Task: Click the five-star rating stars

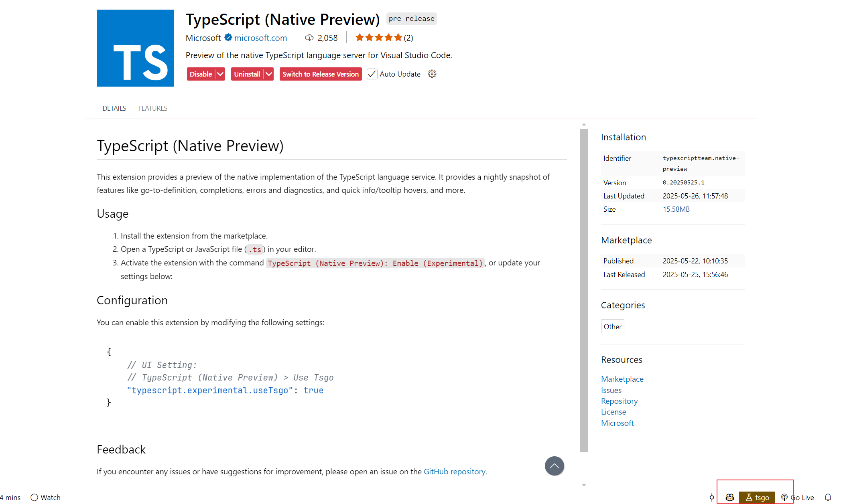Action: 378,37
